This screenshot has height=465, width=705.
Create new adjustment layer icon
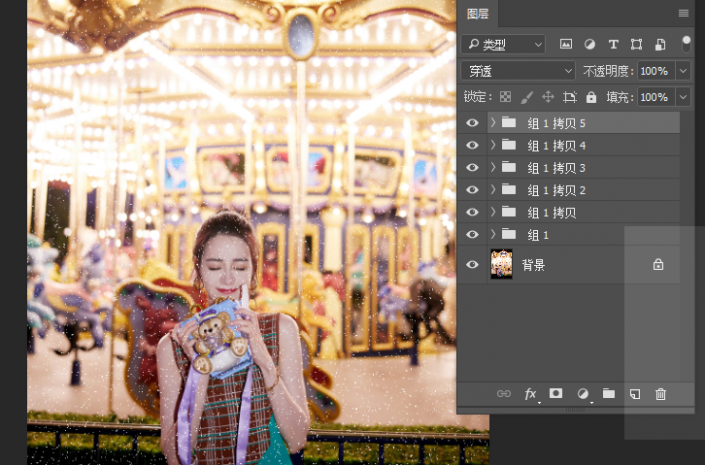point(583,394)
